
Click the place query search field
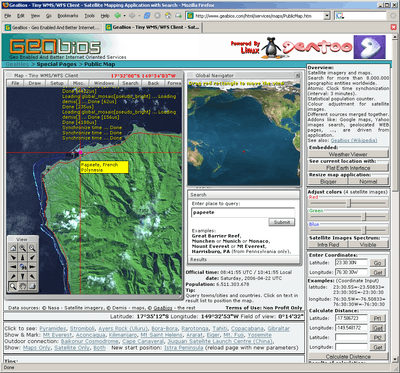(x=243, y=212)
